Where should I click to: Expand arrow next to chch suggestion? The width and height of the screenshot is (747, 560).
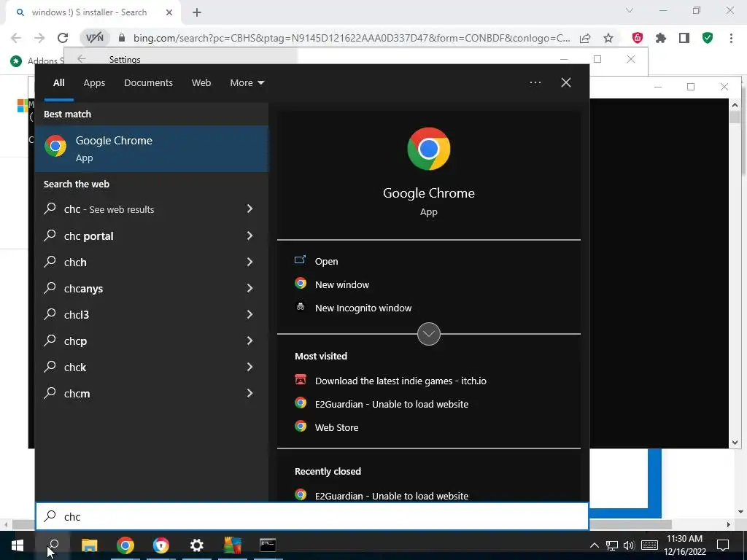[249, 262]
